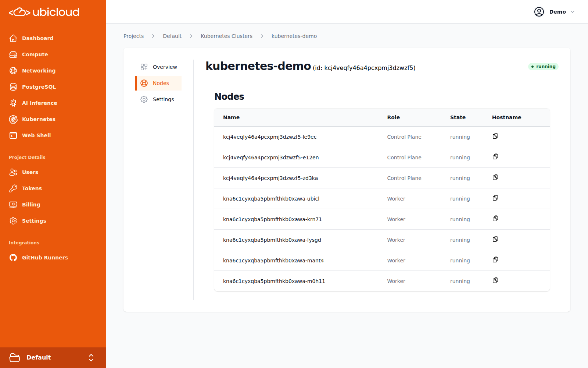The width and height of the screenshot is (588, 368).
Task: Open the Default project switcher arrows
Action: coord(91,358)
